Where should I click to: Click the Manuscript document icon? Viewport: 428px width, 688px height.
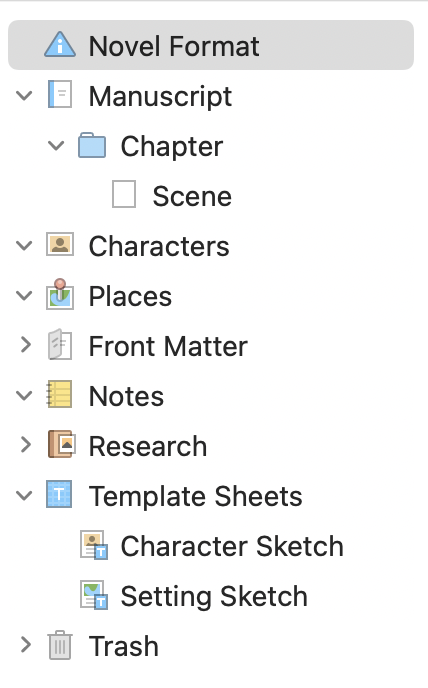click(60, 94)
